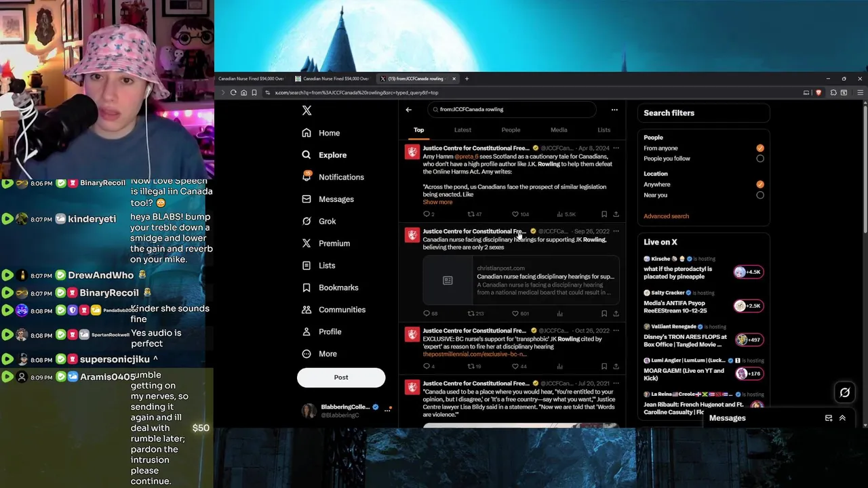Viewport: 868px width, 488px height.
Task: Click the Post button
Action: (x=341, y=378)
